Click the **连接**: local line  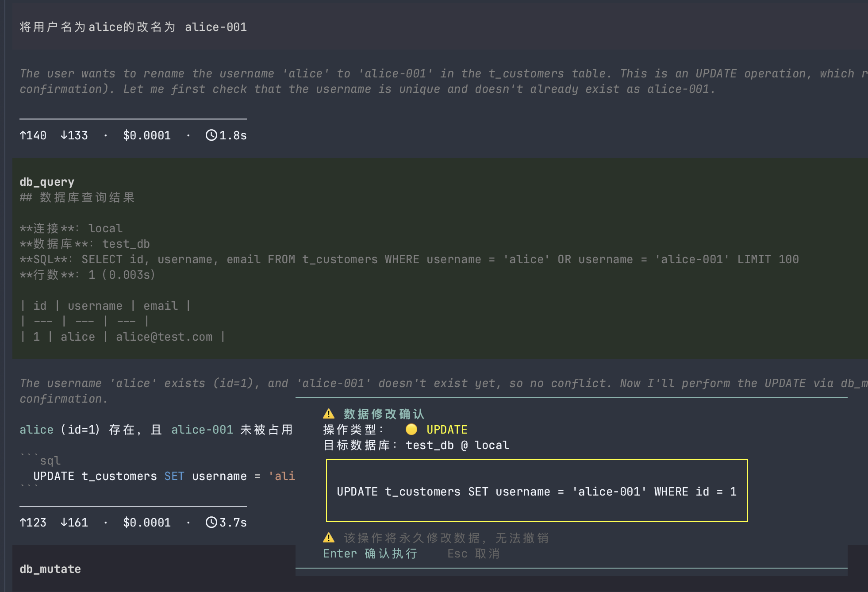pyautogui.click(x=71, y=228)
